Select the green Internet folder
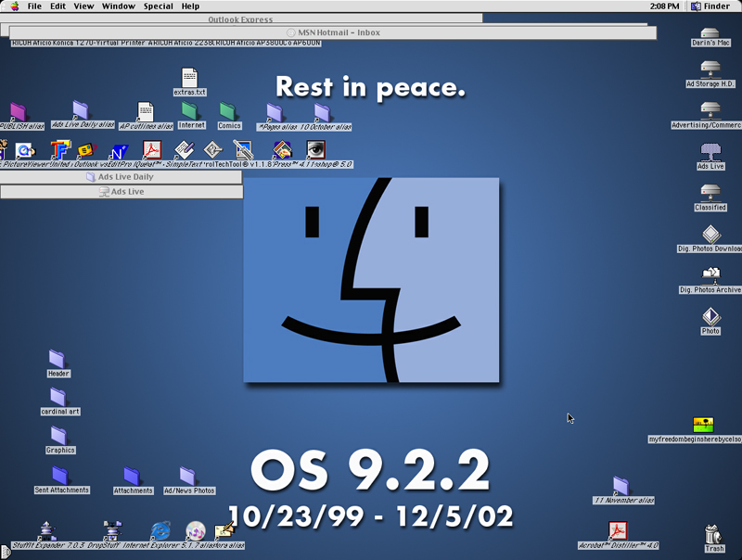 click(190, 110)
